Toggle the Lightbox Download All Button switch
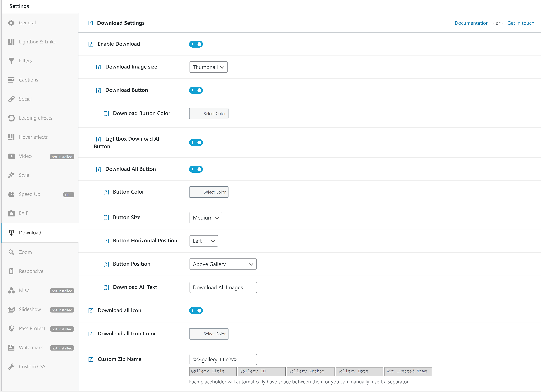Screen dimensions: 541x392 pos(196,143)
